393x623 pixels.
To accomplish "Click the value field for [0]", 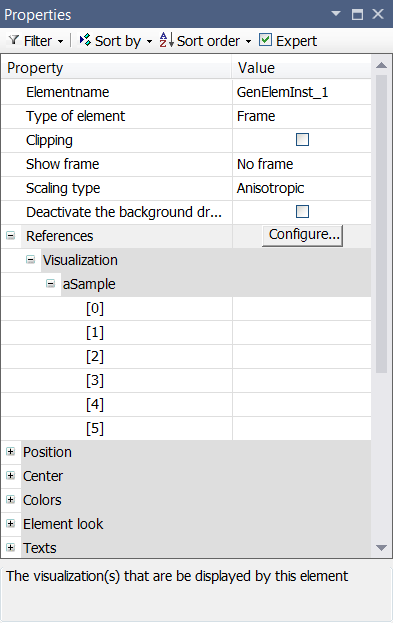I will pyautogui.click(x=302, y=308).
